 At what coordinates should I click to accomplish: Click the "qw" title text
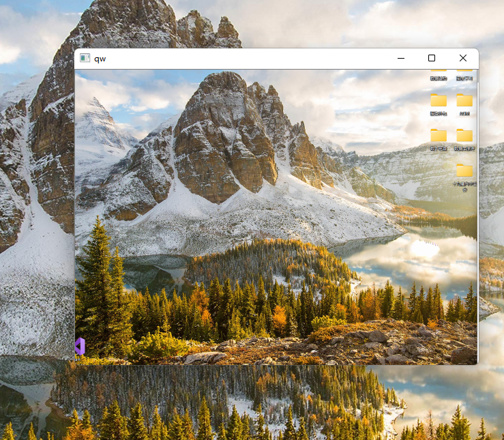pyautogui.click(x=100, y=59)
